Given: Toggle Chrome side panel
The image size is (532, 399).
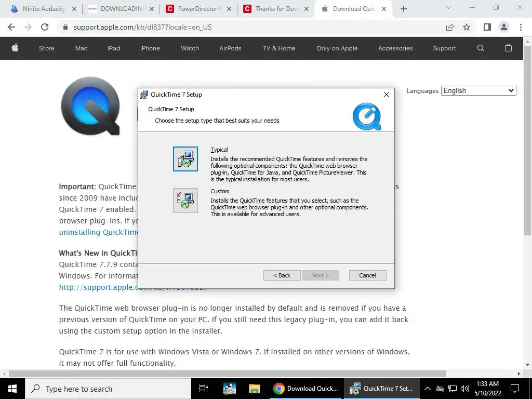Looking at the screenshot, I should click(x=487, y=27).
